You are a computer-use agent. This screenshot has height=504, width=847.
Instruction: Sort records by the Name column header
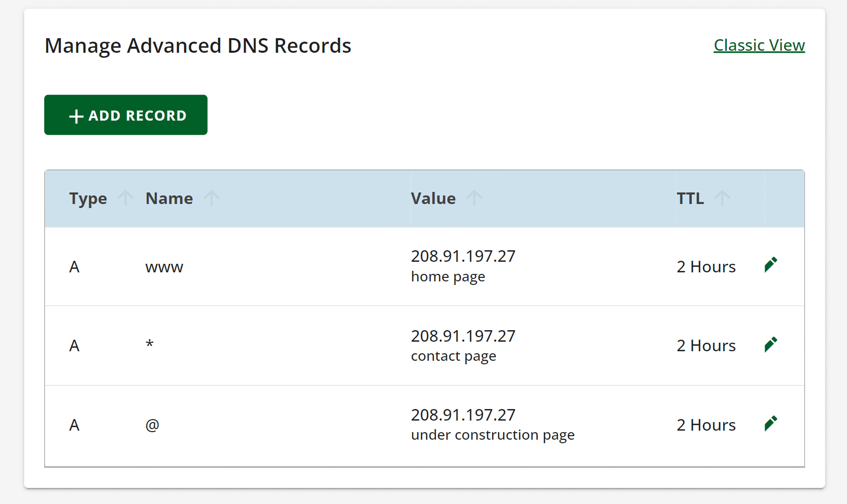pyautogui.click(x=168, y=198)
